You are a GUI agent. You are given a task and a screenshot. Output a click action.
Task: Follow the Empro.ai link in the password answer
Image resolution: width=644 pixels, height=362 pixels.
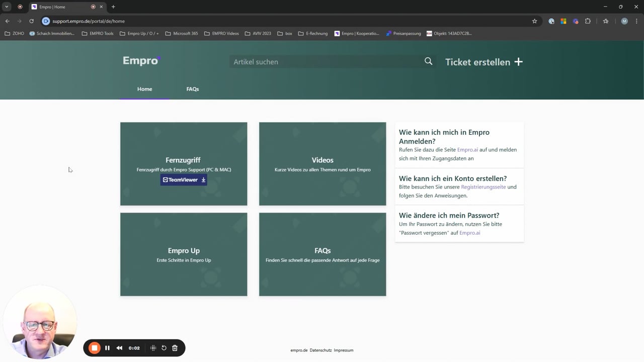coord(469,233)
